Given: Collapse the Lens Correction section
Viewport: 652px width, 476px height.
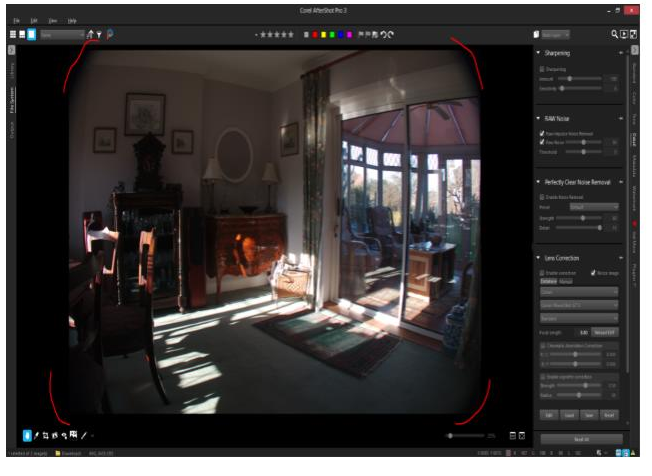Looking at the screenshot, I should [538, 258].
